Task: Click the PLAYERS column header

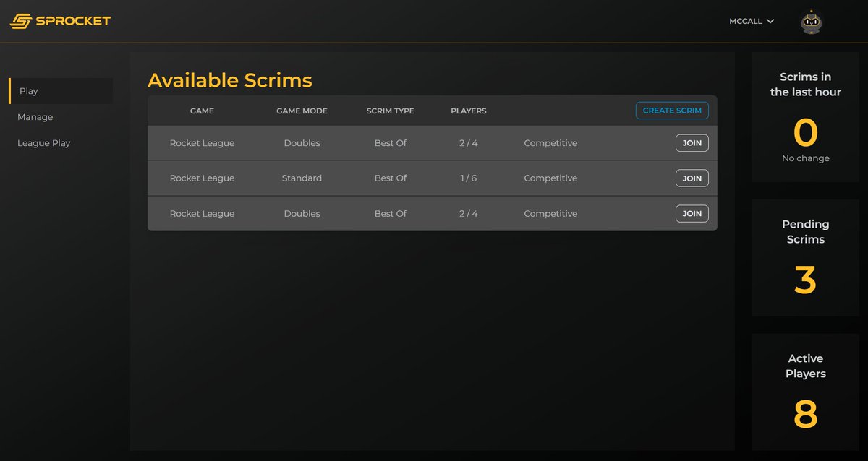Action: click(x=469, y=111)
